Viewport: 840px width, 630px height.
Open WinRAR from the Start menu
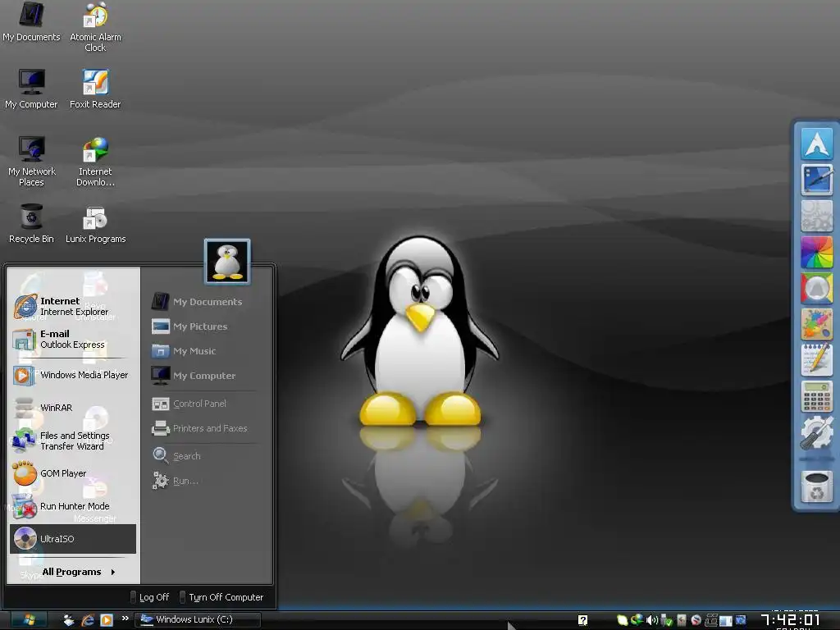(73, 408)
